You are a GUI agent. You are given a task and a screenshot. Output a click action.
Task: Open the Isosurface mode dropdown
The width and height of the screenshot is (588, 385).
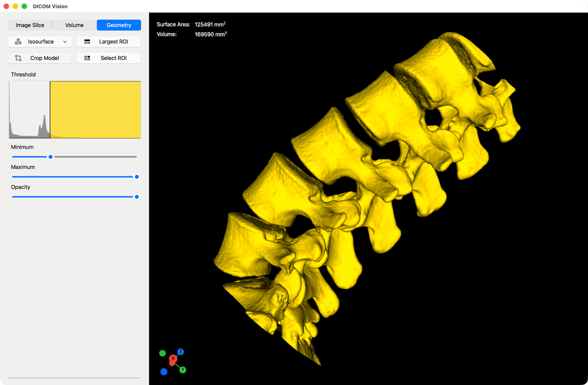pyautogui.click(x=65, y=41)
